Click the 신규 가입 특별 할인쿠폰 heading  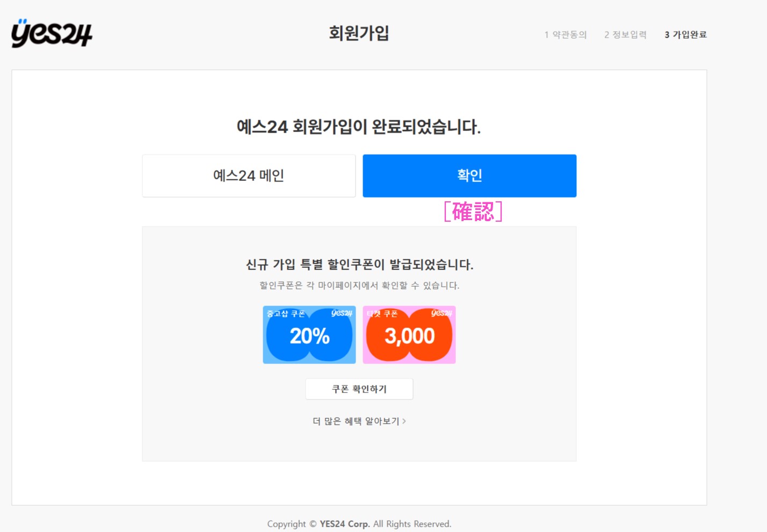coord(359,265)
